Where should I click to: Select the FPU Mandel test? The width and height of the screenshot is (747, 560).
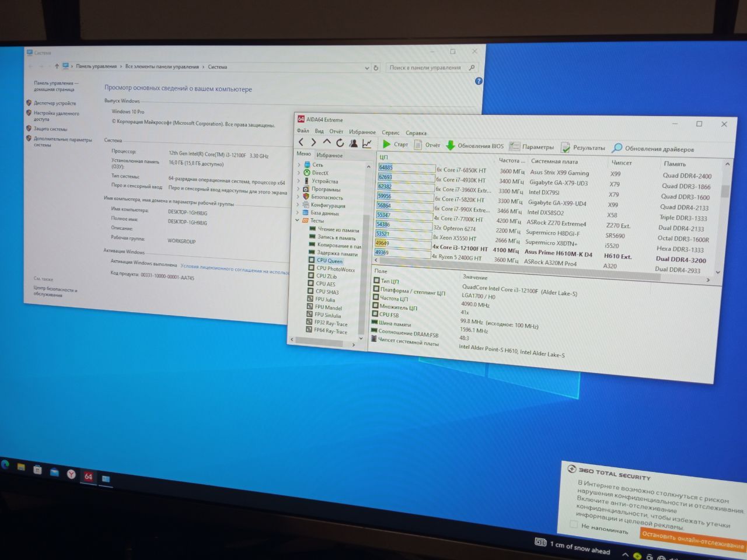324,307
